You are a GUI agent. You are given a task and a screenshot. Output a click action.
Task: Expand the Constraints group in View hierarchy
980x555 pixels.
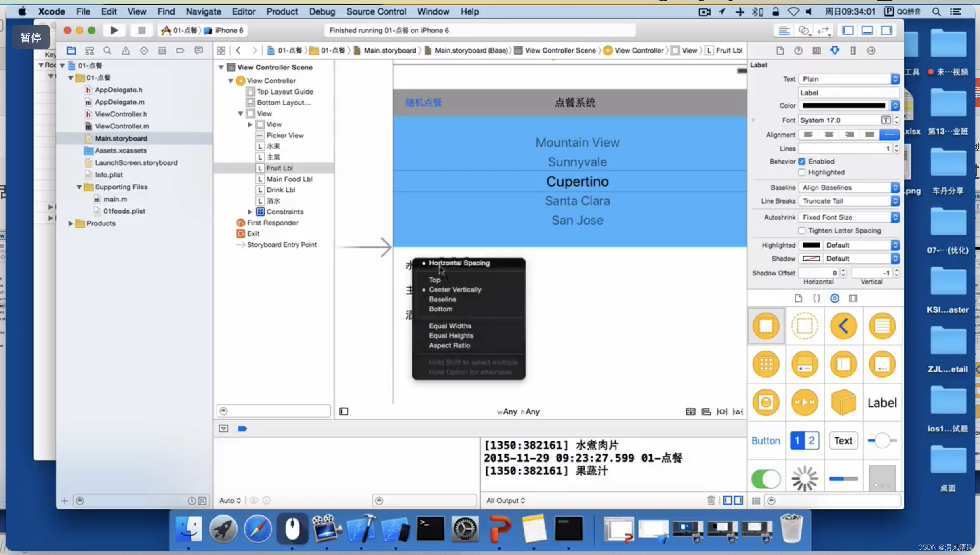pos(249,211)
